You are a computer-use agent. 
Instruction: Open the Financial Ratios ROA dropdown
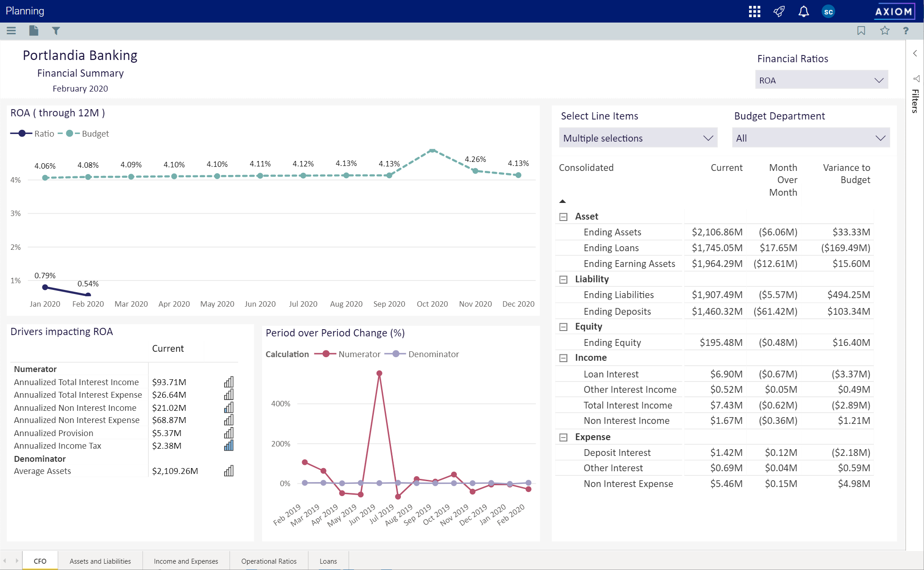tap(821, 80)
